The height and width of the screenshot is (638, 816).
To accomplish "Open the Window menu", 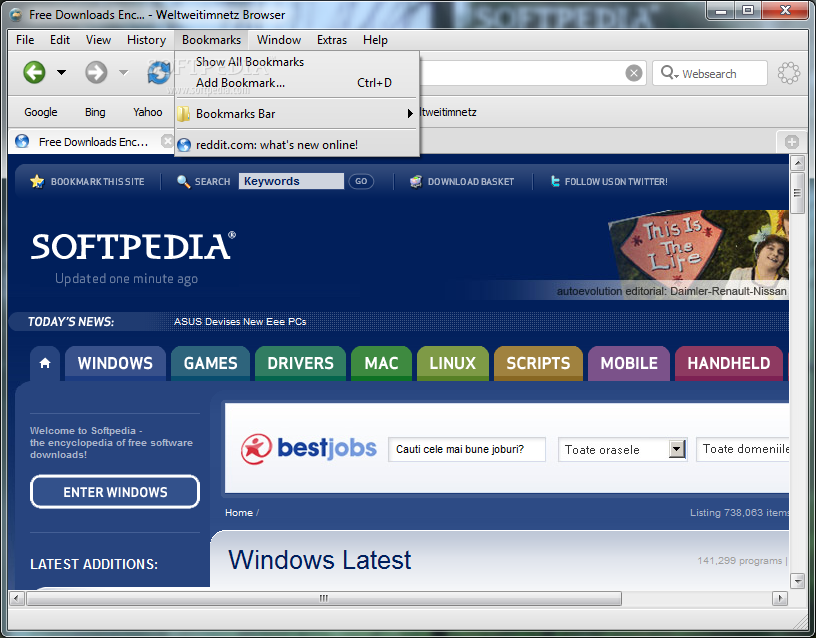I will pyautogui.click(x=279, y=40).
